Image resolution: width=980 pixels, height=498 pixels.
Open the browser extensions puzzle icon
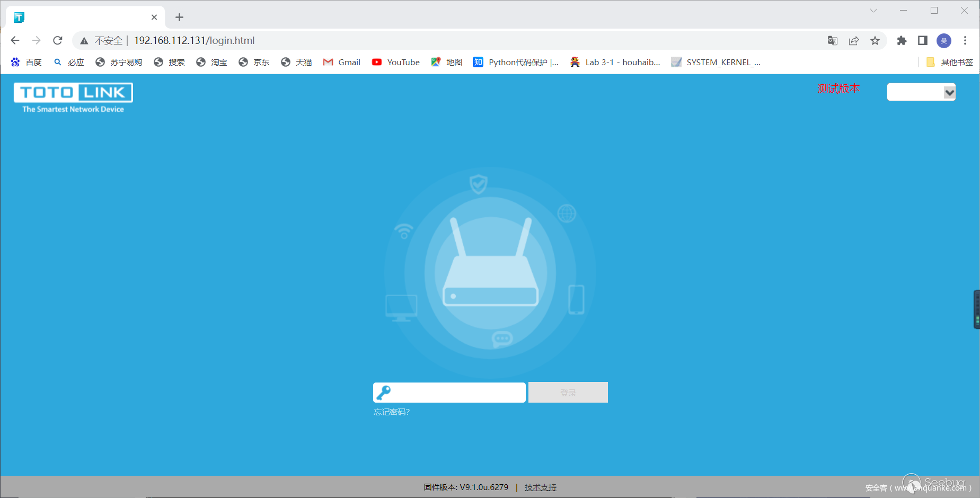click(x=902, y=41)
